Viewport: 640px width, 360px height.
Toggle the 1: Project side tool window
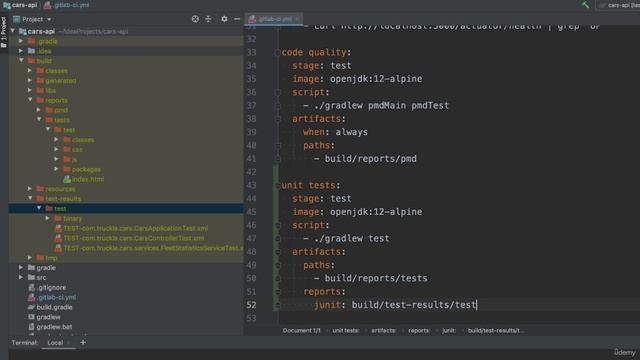tap(4, 32)
